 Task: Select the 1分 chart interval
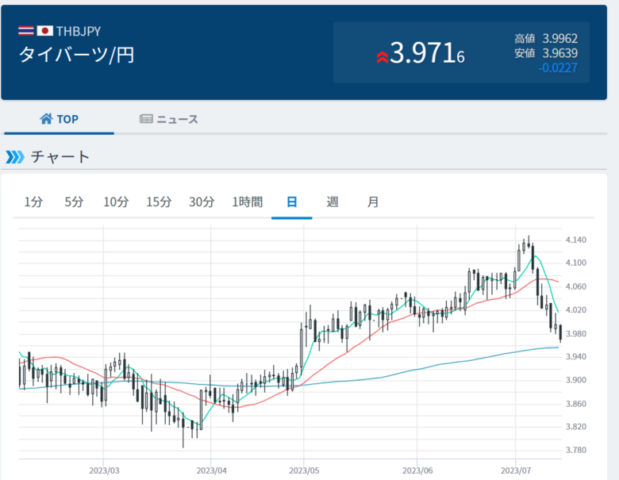point(34,202)
